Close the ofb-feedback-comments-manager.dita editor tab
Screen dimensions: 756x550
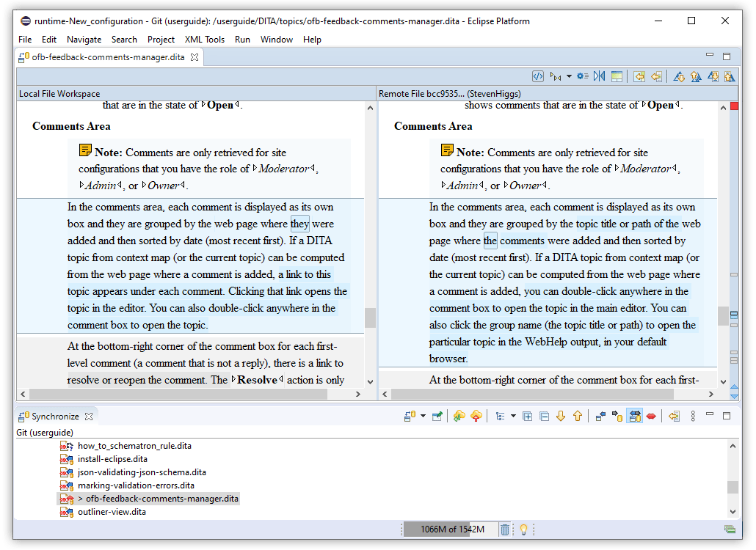click(x=195, y=56)
